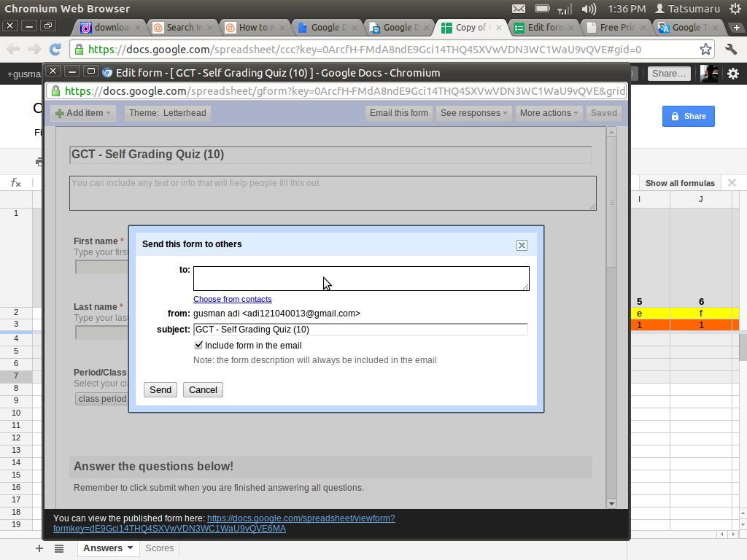Open the Add item dropdown
Image resolution: width=747 pixels, height=560 pixels.
(x=83, y=113)
